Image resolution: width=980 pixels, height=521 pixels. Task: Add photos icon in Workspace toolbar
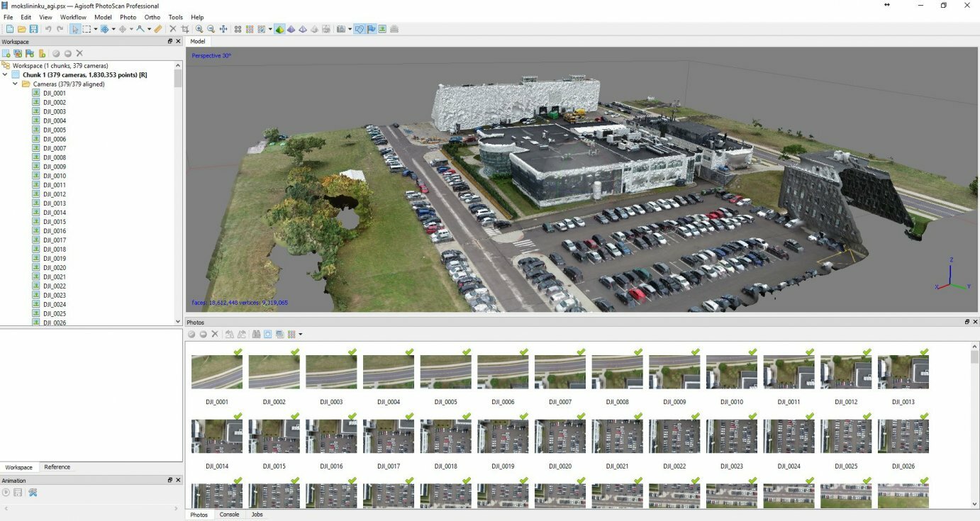pos(18,53)
